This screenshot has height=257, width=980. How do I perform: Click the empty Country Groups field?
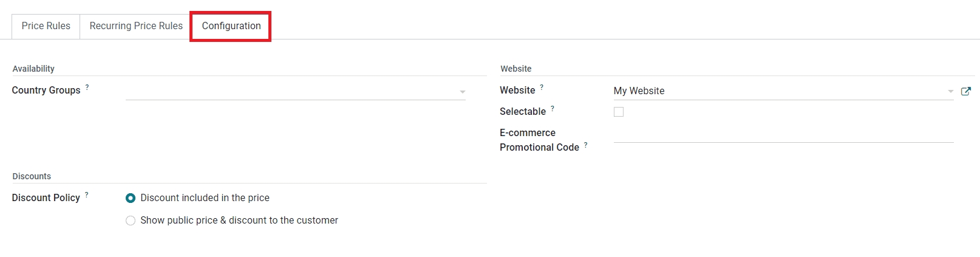point(291,91)
